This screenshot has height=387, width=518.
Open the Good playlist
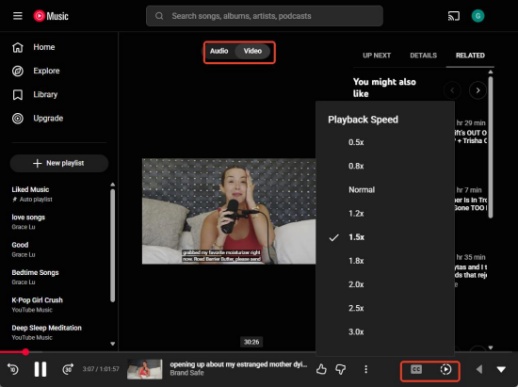coord(23,249)
